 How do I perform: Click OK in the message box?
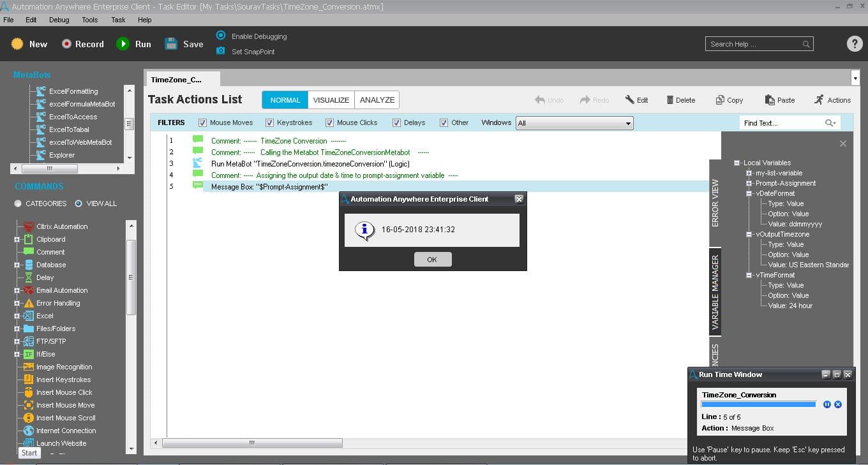point(432,260)
